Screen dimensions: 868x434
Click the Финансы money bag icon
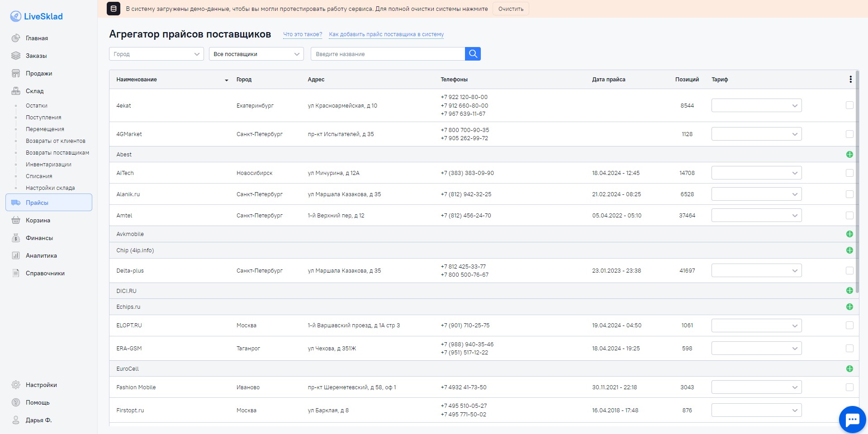[16, 238]
